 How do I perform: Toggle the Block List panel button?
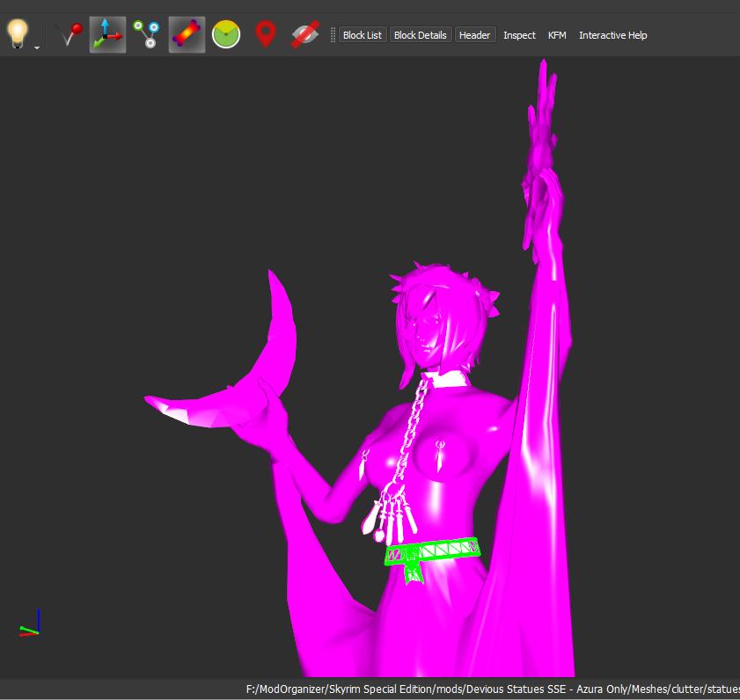[x=363, y=35]
